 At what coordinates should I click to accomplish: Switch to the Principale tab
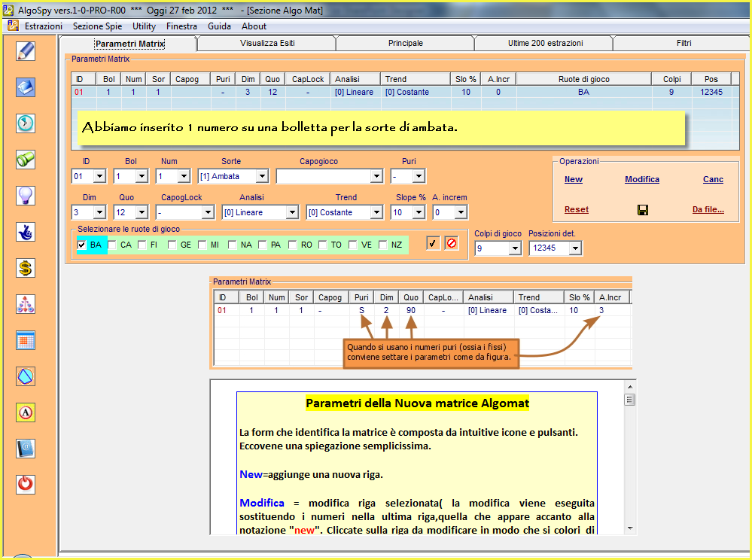(x=405, y=43)
